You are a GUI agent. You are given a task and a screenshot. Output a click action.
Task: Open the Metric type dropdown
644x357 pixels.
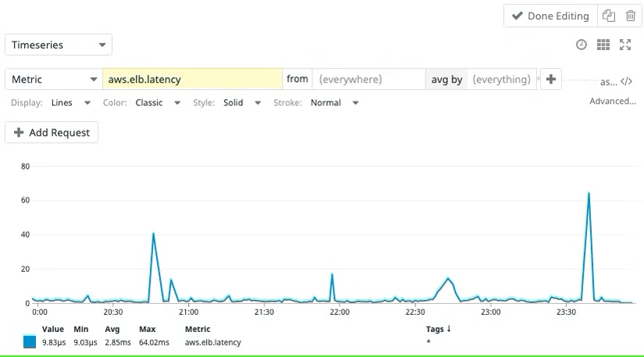coord(53,79)
